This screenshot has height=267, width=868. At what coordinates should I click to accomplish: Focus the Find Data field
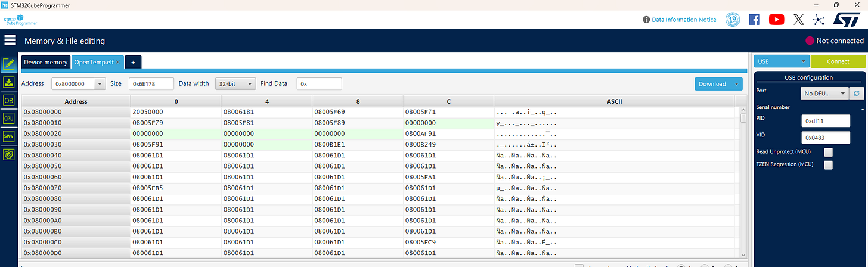pos(319,84)
